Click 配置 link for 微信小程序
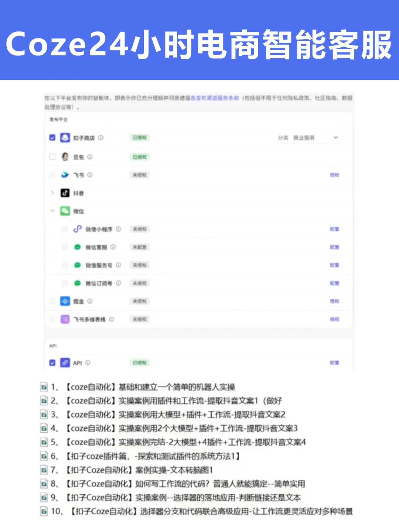Image resolution: width=399 pixels, height=532 pixels. [x=335, y=229]
